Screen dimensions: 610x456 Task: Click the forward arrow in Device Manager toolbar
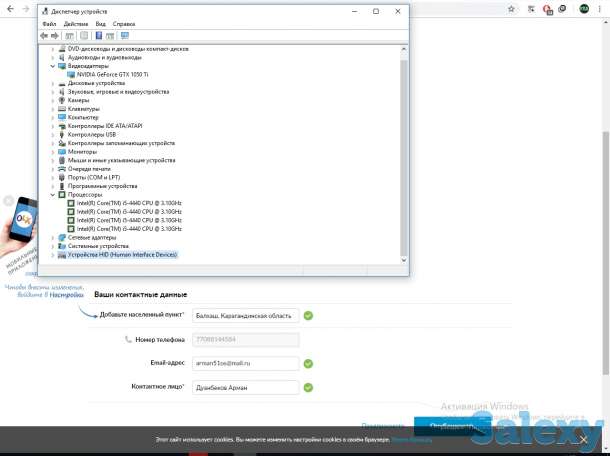57,35
